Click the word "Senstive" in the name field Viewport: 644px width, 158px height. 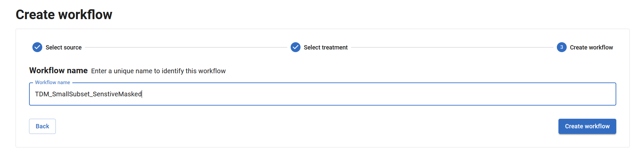(x=105, y=94)
